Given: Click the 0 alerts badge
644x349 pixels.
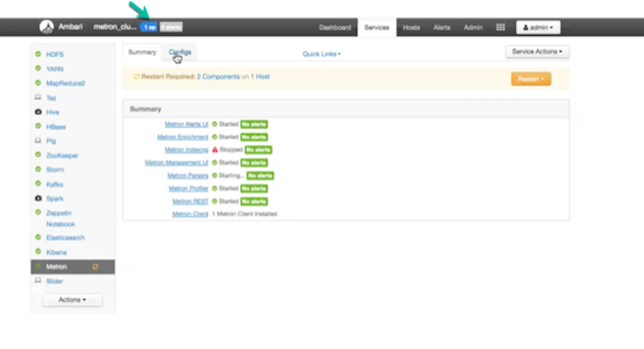Looking at the screenshot, I should click(171, 27).
